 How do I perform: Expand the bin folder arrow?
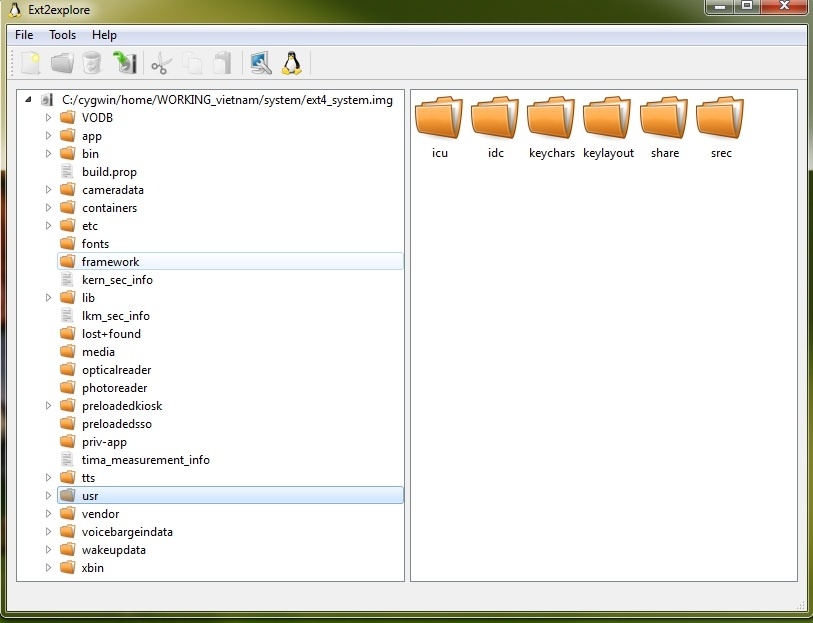coord(48,153)
